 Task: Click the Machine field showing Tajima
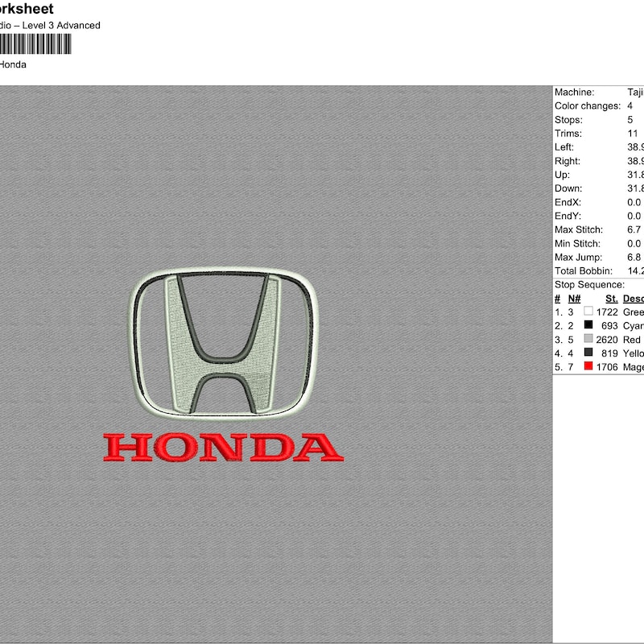coord(596,92)
